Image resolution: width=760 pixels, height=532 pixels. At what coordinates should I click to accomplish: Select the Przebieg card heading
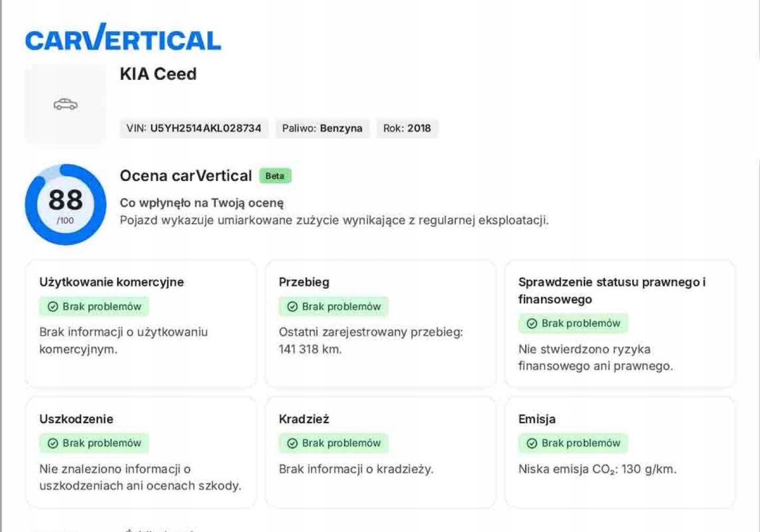point(304,282)
